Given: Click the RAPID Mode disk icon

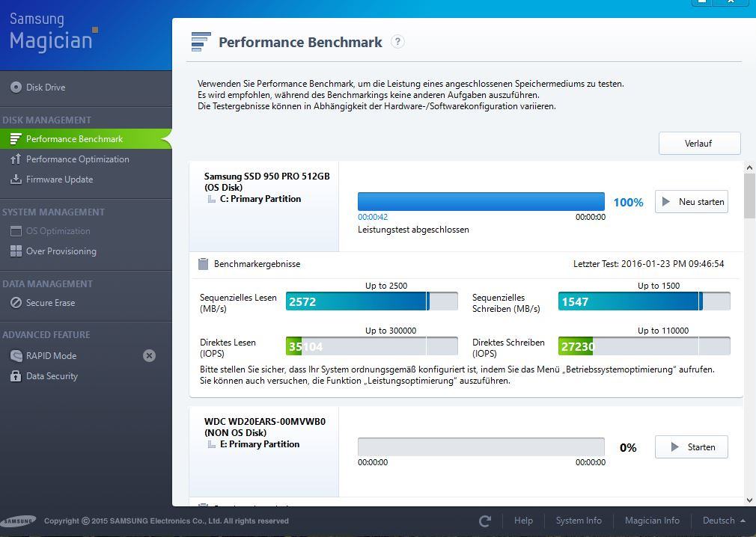Looking at the screenshot, I should [x=16, y=356].
